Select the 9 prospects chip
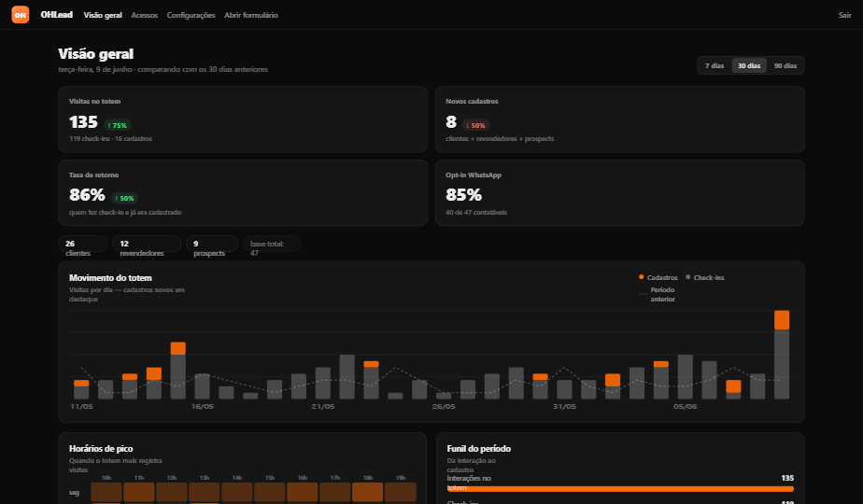 pos(212,244)
